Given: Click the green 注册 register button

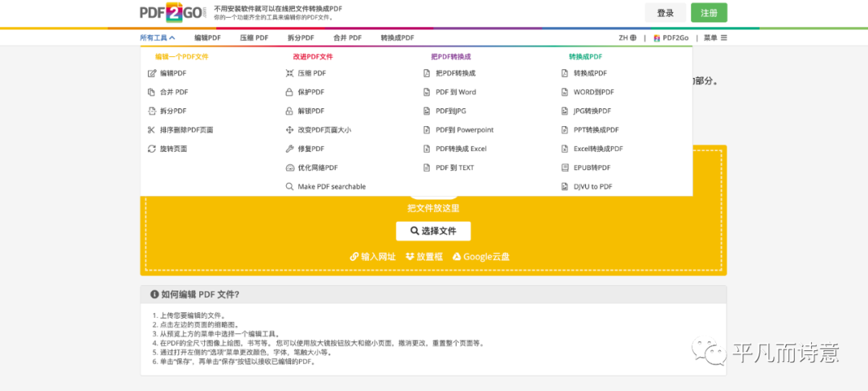Looking at the screenshot, I should (709, 13).
